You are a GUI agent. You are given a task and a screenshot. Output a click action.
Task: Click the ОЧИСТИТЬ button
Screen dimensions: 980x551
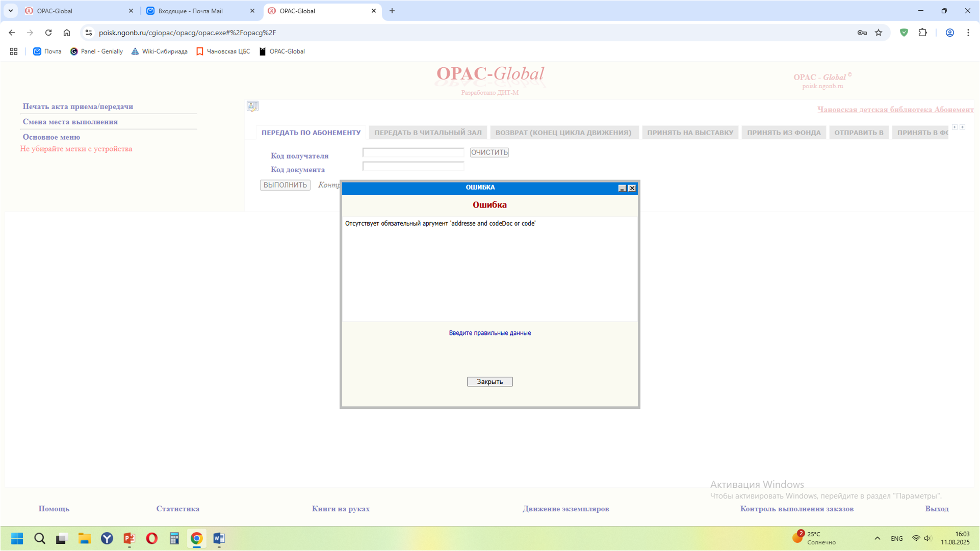[x=489, y=152]
